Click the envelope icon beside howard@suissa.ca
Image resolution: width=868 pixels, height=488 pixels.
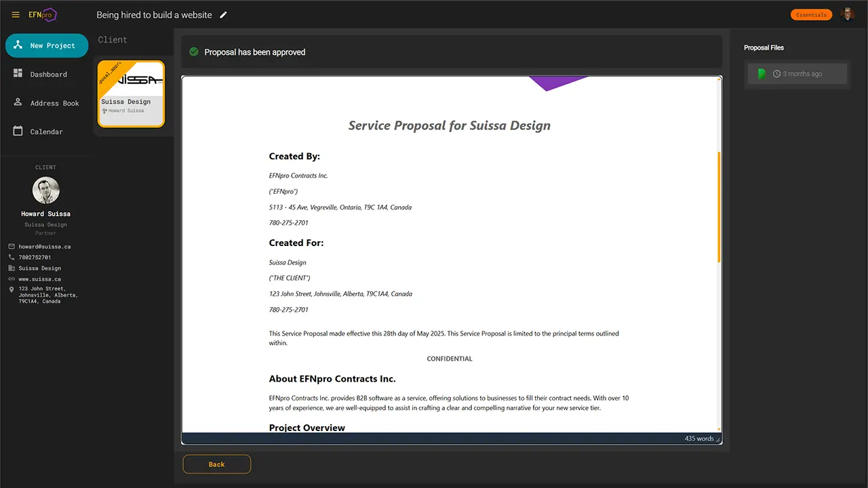tap(12, 247)
